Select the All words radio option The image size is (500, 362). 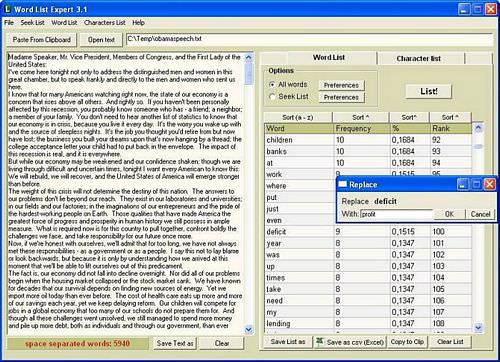coord(272,84)
